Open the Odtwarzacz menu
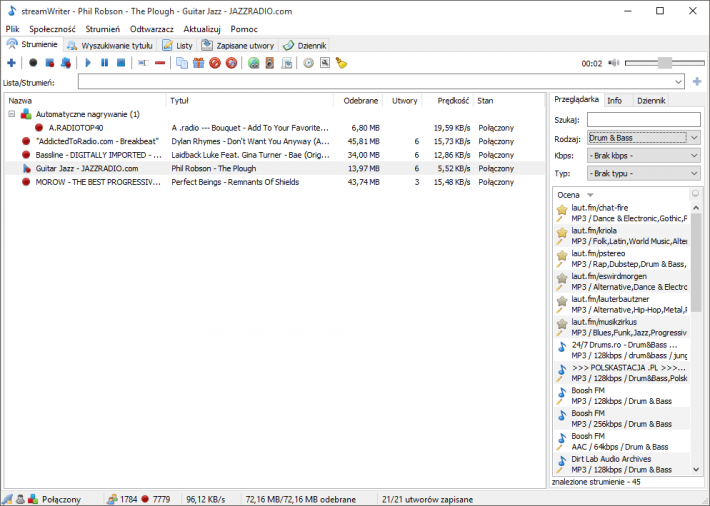This screenshot has height=506, width=710. [x=152, y=29]
